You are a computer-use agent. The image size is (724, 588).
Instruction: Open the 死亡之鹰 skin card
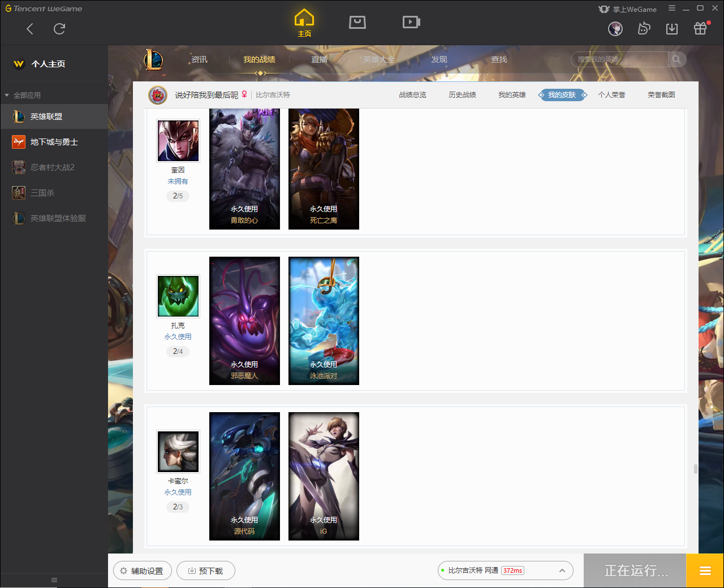[324, 169]
